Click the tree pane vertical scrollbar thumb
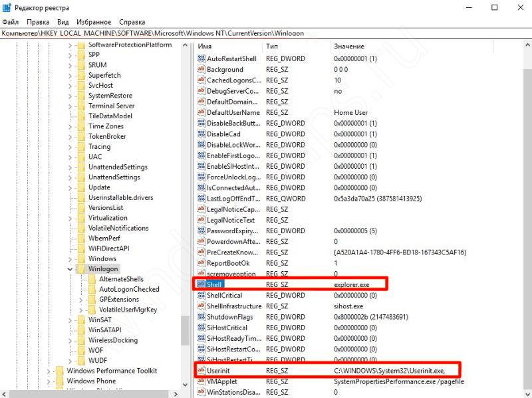This screenshot has height=398, width=532. coord(185,330)
